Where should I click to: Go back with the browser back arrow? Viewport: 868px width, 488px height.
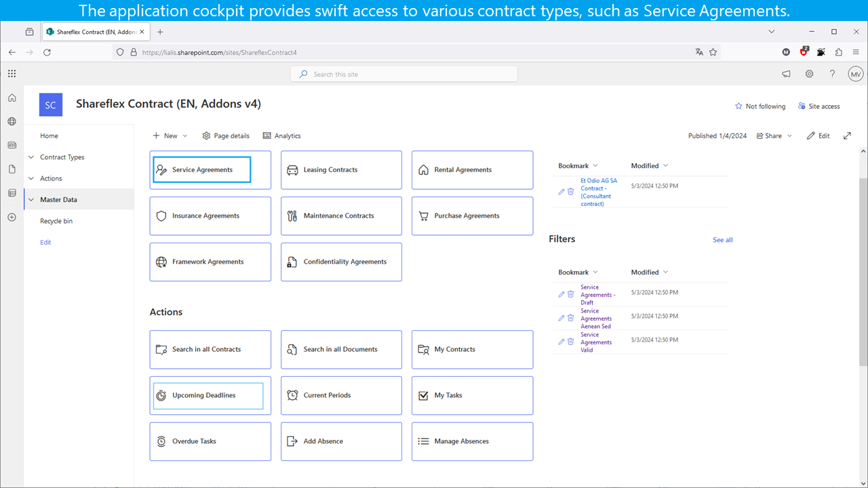pyautogui.click(x=12, y=52)
